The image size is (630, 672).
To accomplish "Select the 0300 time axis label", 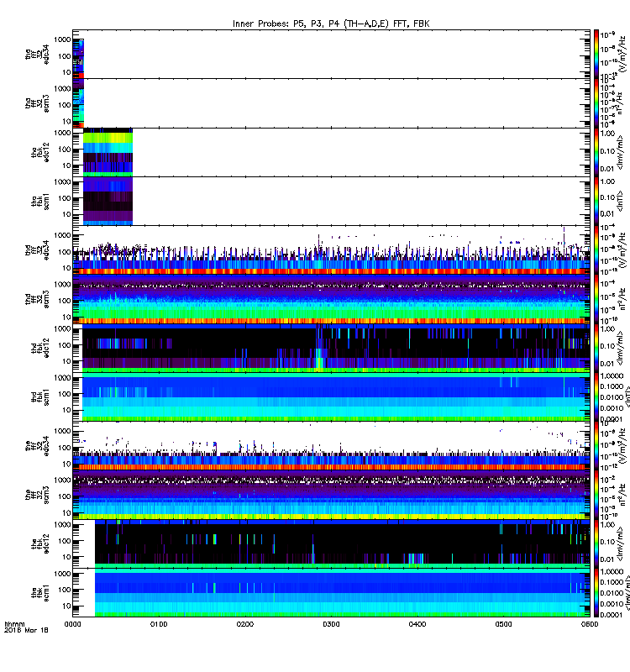I will tap(331, 624).
